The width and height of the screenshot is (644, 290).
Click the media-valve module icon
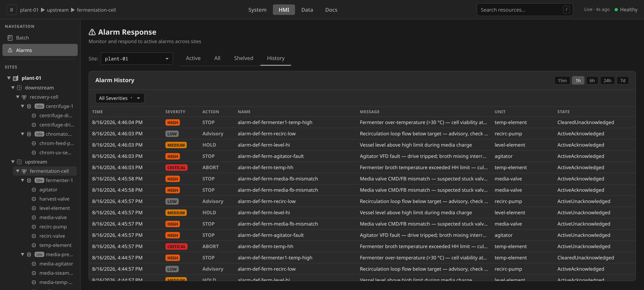click(34, 217)
